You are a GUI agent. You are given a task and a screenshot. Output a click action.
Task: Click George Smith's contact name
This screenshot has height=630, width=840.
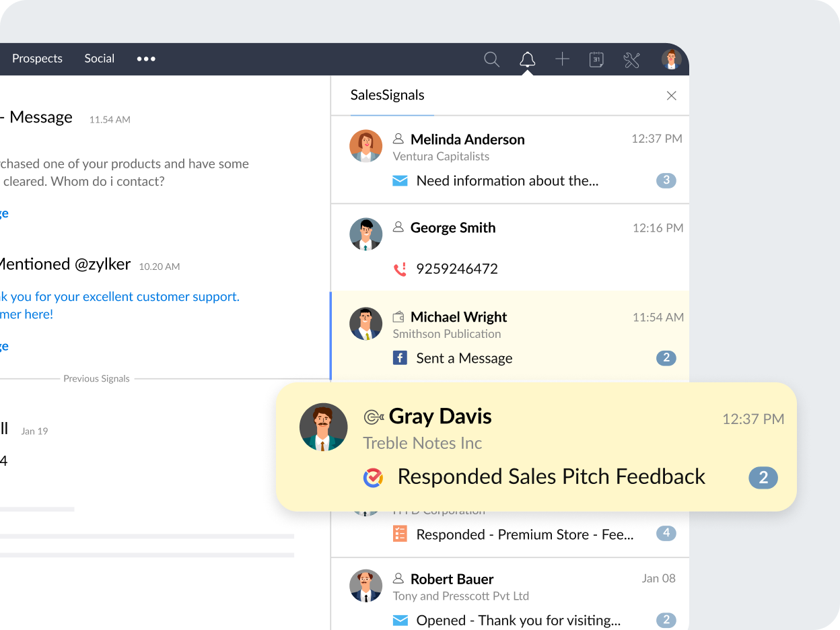pos(453,228)
